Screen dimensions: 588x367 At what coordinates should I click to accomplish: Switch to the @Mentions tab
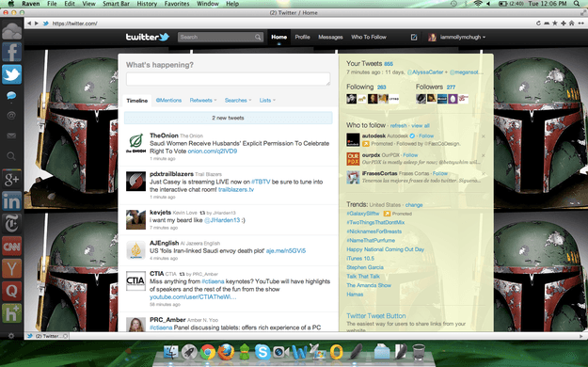tap(168, 100)
